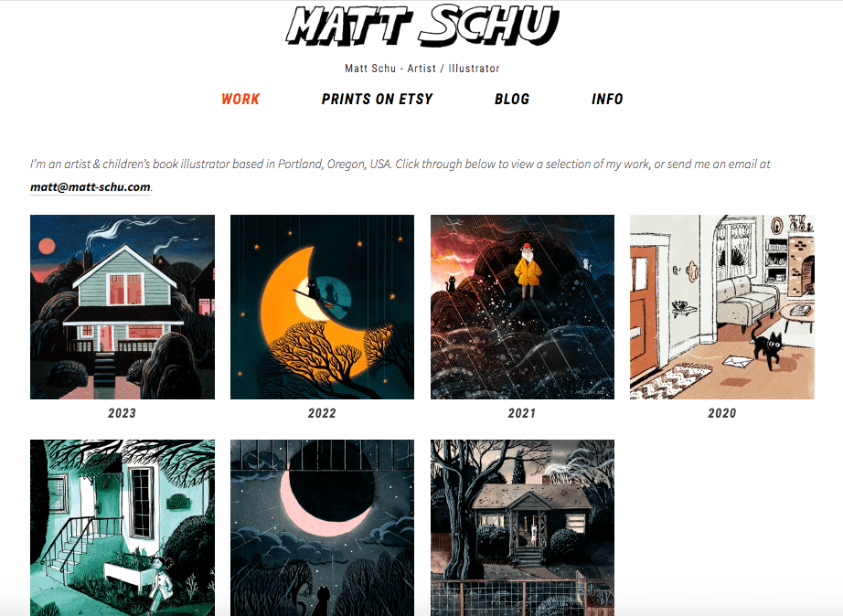Open the orange crescent moon witch thumbnail
Screen dimensions: 843x616
click(x=322, y=307)
